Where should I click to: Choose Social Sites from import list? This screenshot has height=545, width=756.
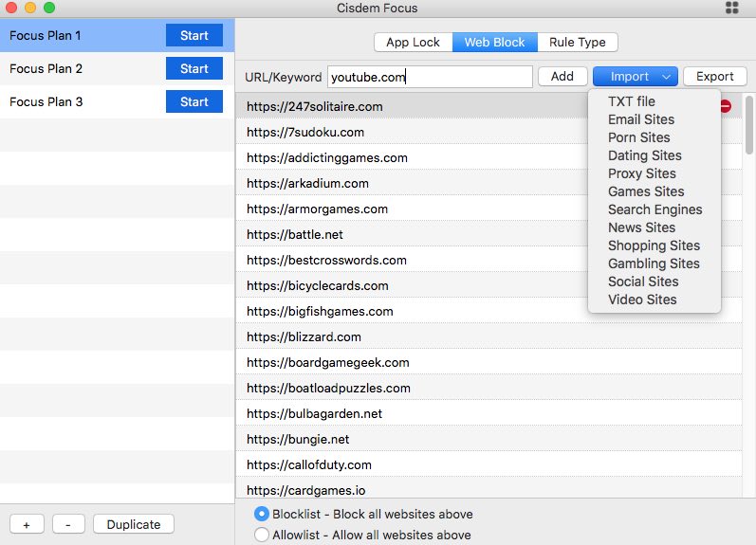tap(643, 282)
